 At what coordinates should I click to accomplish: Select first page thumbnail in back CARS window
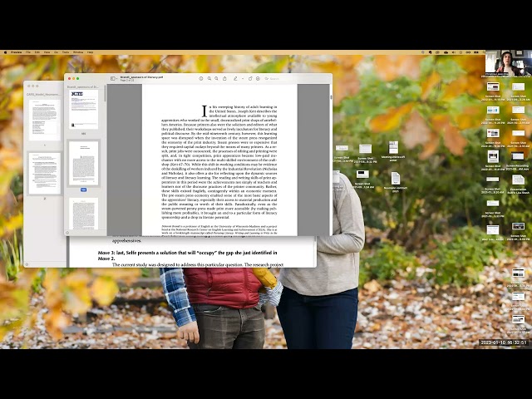pos(44,120)
